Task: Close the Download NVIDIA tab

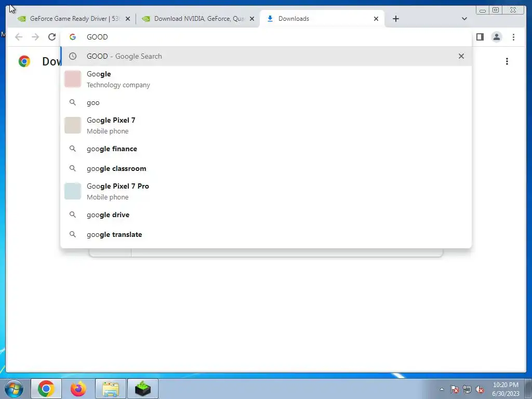Action: [252, 19]
